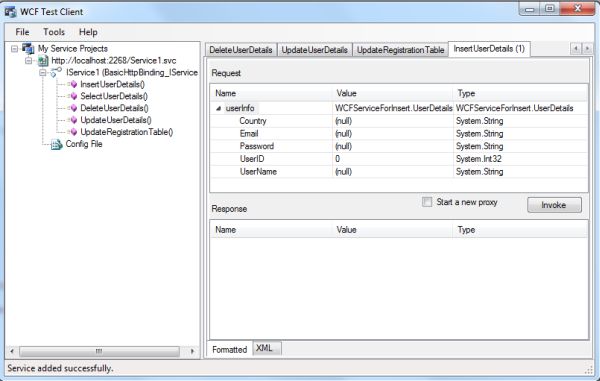Image resolution: width=600 pixels, height=381 pixels.
Task: Edit the UserID value cell showing 0
Action: pos(393,159)
